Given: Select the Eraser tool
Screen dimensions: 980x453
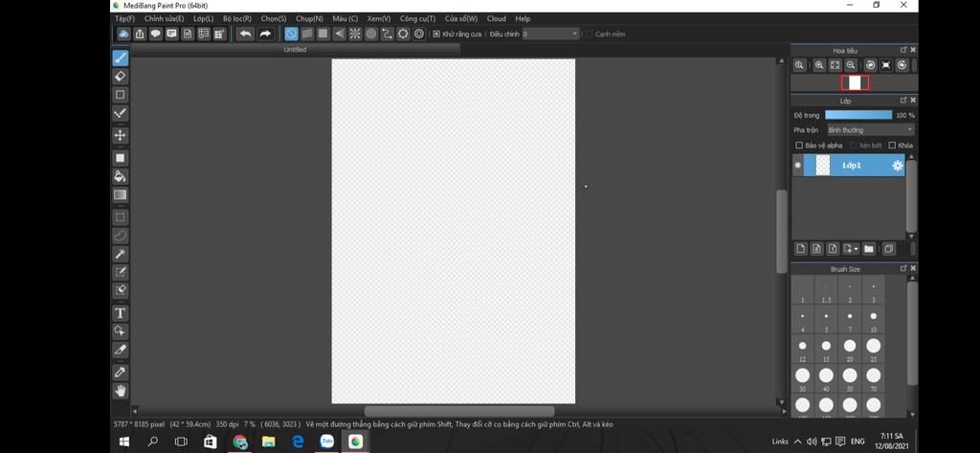Looking at the screenshot, I should pos(120,77).
